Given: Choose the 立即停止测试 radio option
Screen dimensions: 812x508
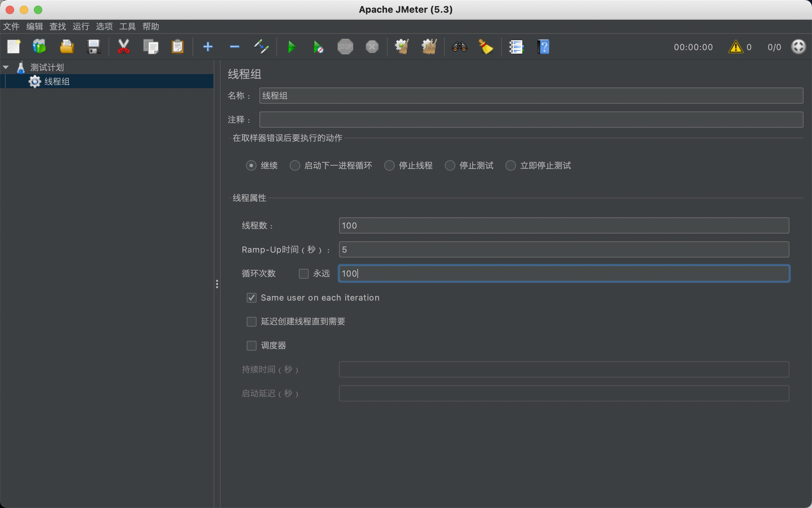Looking at the screenshot, I should pyautogui.click(x=511, y=165).
